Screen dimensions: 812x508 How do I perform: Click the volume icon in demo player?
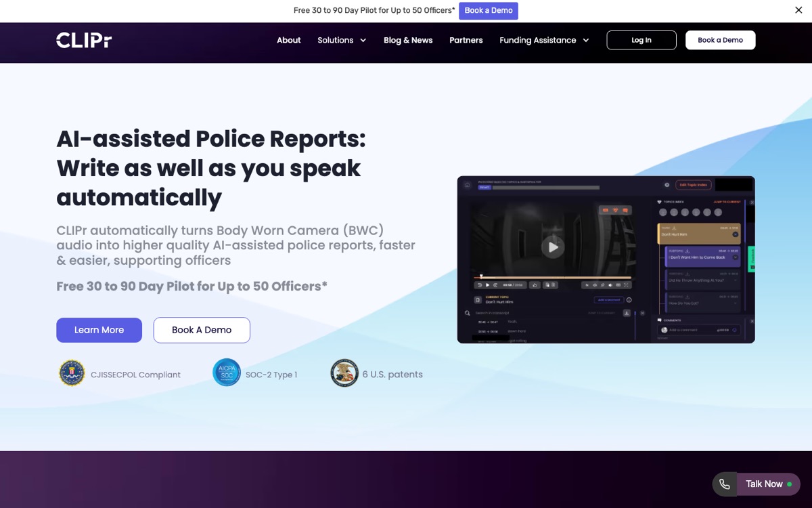pos(610,285)
